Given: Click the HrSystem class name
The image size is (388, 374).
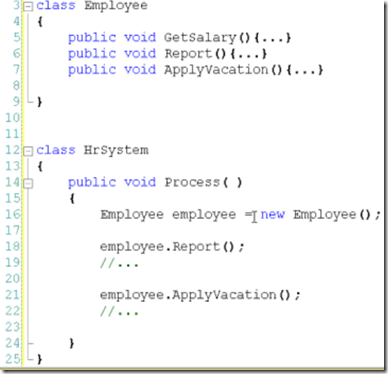Looking at the screenshot, I should (116, 150).
